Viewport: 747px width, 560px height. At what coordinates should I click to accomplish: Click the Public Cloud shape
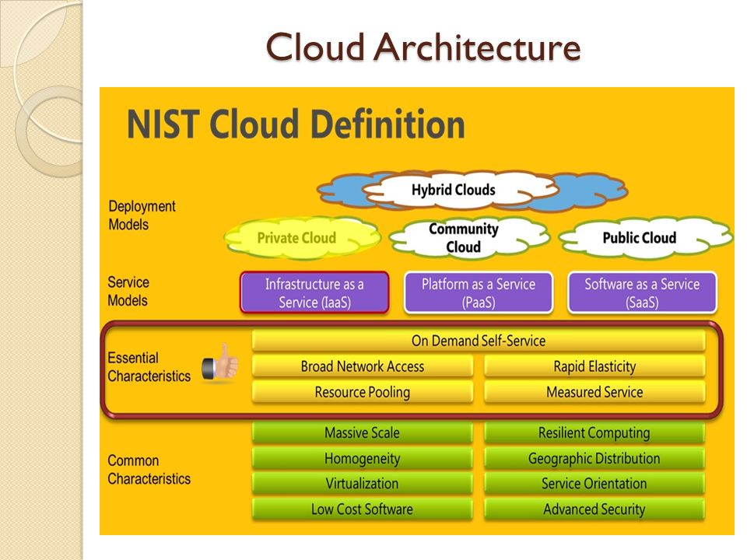pyautogui.click(x=646, y=238)
